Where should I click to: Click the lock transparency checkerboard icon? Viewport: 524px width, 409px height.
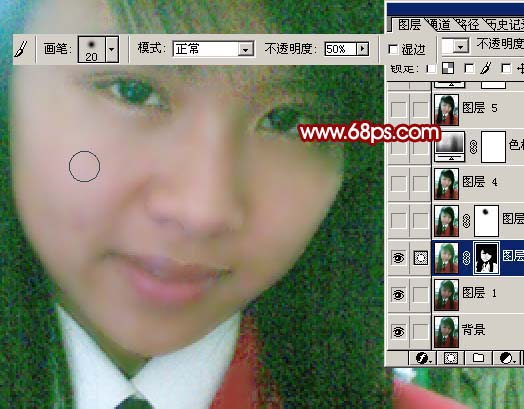point(448,69)
